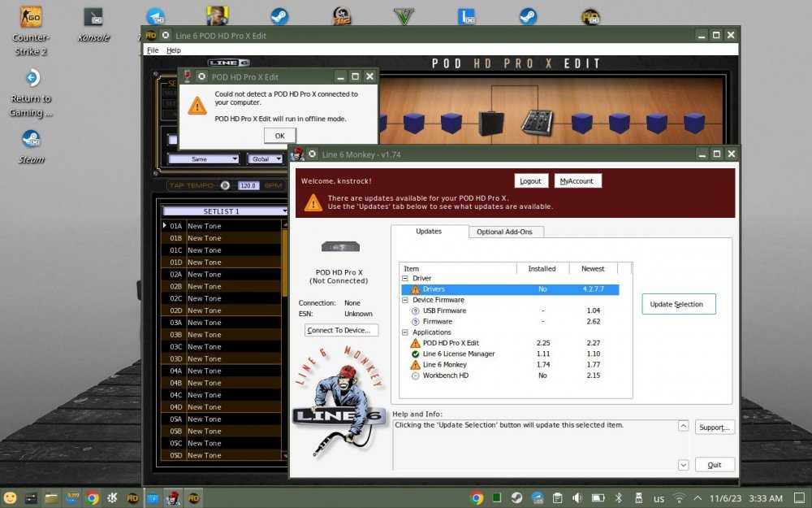This screenshot has width=812, height=508.
Task: Open Counter-Strike 2 desktop icon
Action: tap(31, 17)
